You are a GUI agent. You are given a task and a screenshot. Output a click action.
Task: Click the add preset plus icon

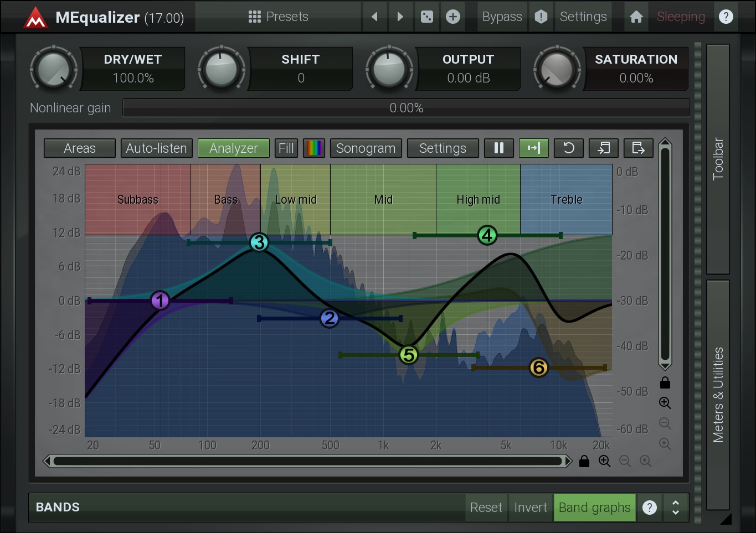click(453, 17)
